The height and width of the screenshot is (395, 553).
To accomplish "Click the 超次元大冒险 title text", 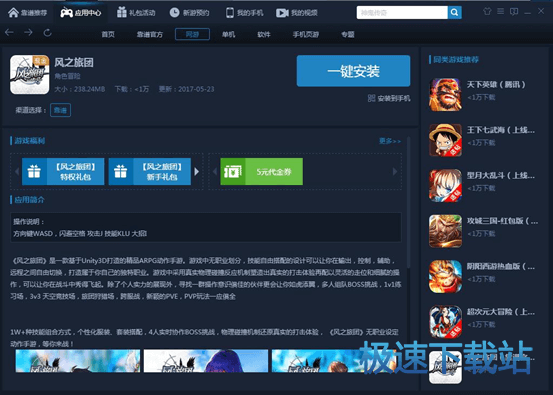I will click(x=501, y=312).
